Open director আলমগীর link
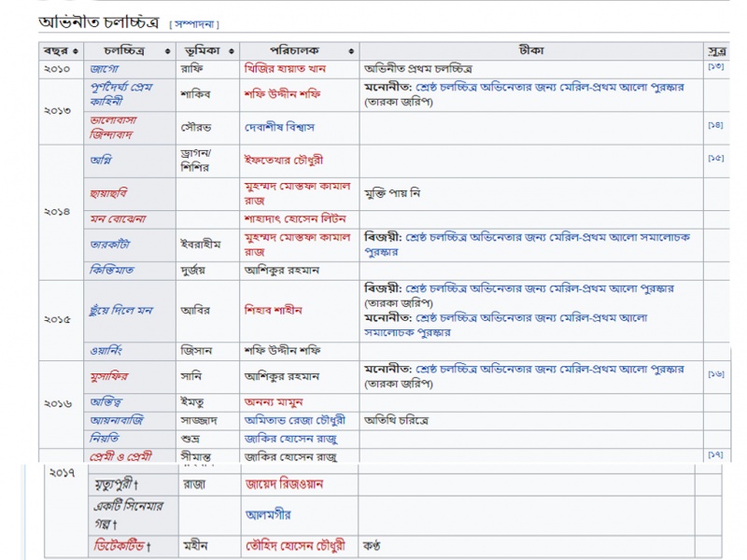 coord(268,515)
